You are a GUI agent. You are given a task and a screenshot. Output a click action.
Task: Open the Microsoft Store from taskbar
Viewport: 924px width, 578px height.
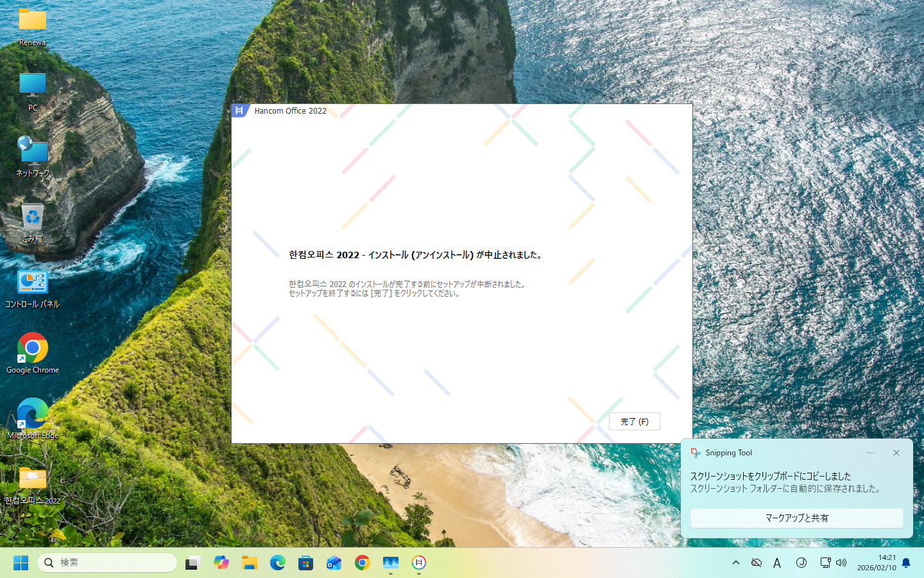[306, 563]
